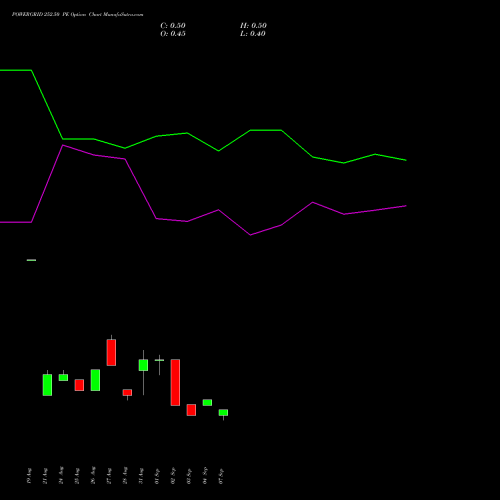The height and width of the screenshot is (500, 500).
Task: Select the red candlestick for 03 Sep
Action: tap(191, 410)
